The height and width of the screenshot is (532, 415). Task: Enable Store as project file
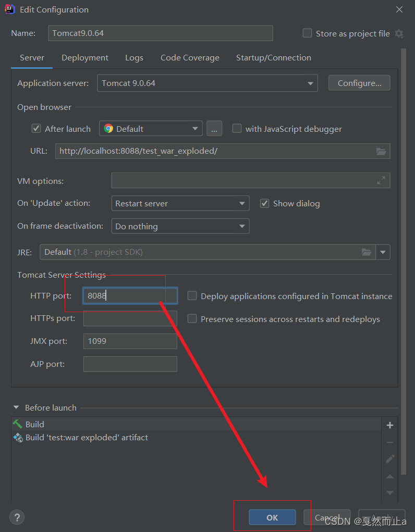308,33
